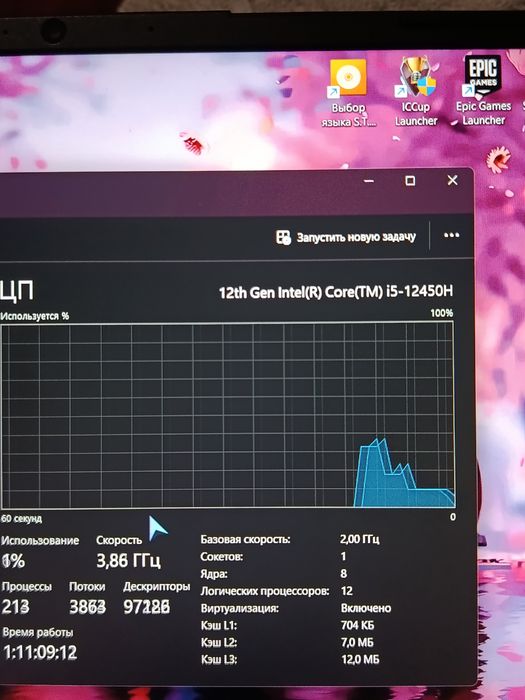The image size is (525, 700).
Task: Select the Выбор языка S.T... desktop icon
Action: coord(348,94)
